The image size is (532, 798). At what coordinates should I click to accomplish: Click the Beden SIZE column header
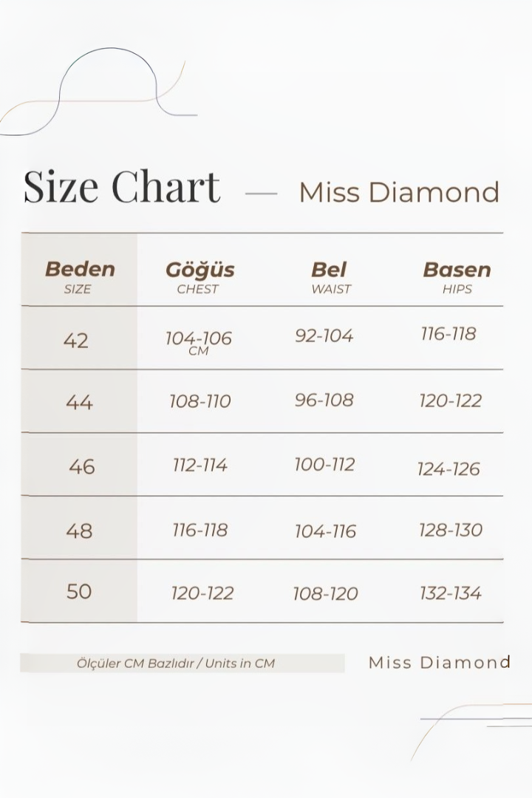click(80, 276)
